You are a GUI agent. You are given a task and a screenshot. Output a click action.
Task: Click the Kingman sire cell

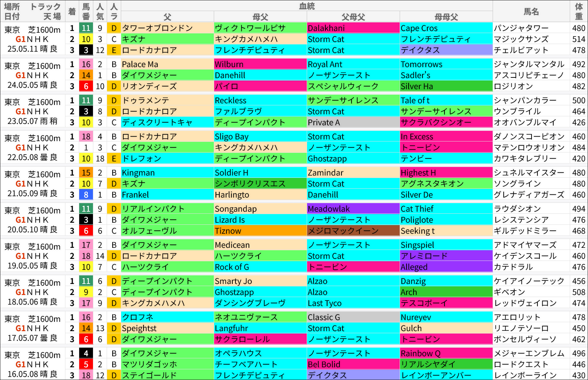pos(167,173)
